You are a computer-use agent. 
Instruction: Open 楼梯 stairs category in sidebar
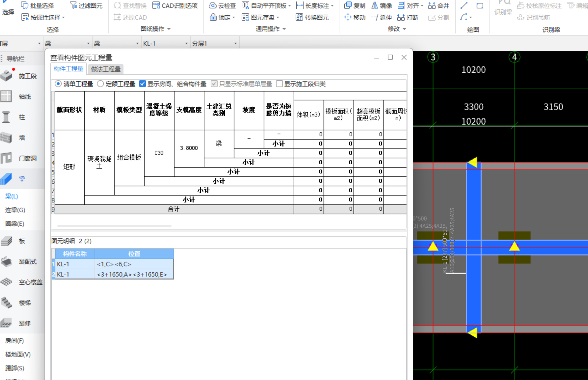(x=22, y=303)
